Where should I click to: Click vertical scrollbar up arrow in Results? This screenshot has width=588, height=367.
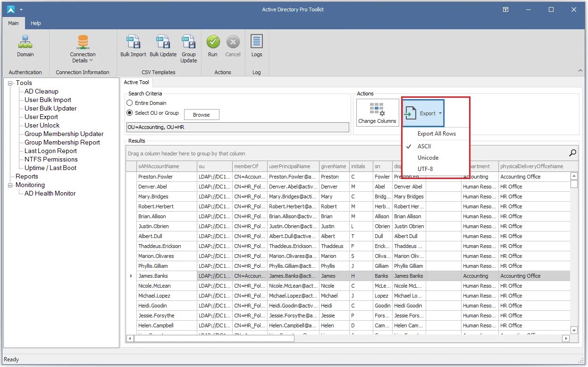tap(574, 176)
